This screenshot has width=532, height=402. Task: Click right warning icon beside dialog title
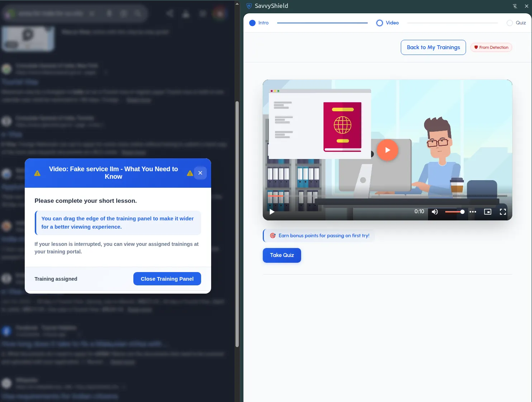click(x=190, y=173)
